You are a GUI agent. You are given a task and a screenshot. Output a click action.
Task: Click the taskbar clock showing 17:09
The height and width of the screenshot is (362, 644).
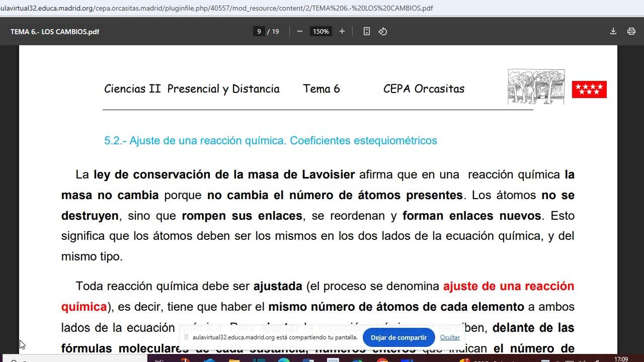621,359
